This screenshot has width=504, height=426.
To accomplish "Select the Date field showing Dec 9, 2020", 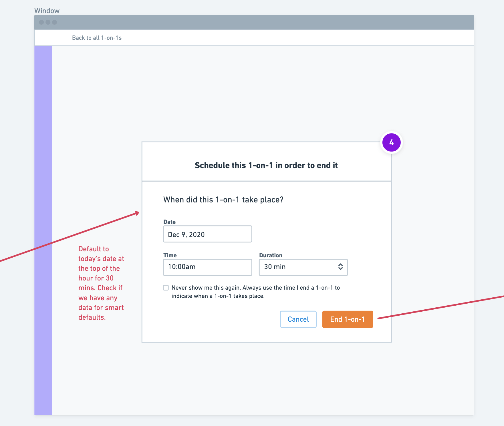I will click(207, 234).
